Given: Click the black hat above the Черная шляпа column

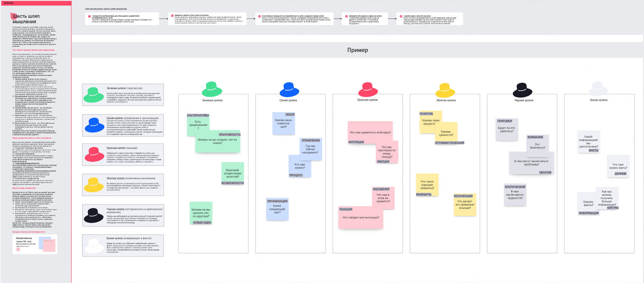Looking at the screenshot, I should click(x=522, y=90).
